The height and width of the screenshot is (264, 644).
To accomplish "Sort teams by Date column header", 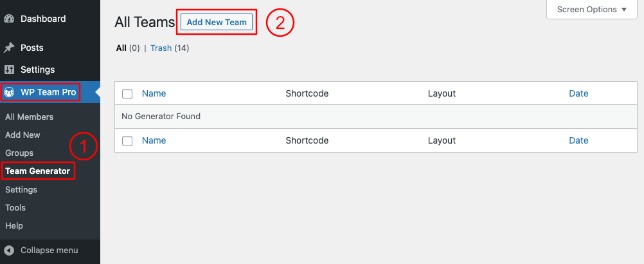I will coord(578,93).
